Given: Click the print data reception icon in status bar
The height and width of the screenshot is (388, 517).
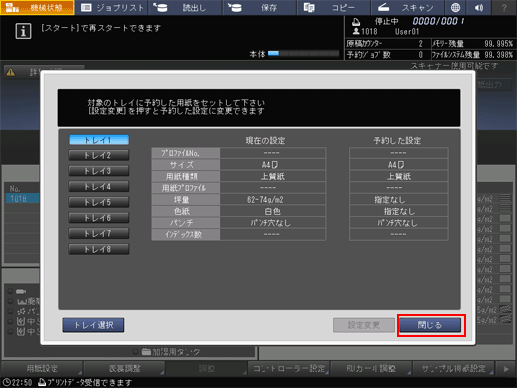Looking at the screenshot, I should coord(41,382).
